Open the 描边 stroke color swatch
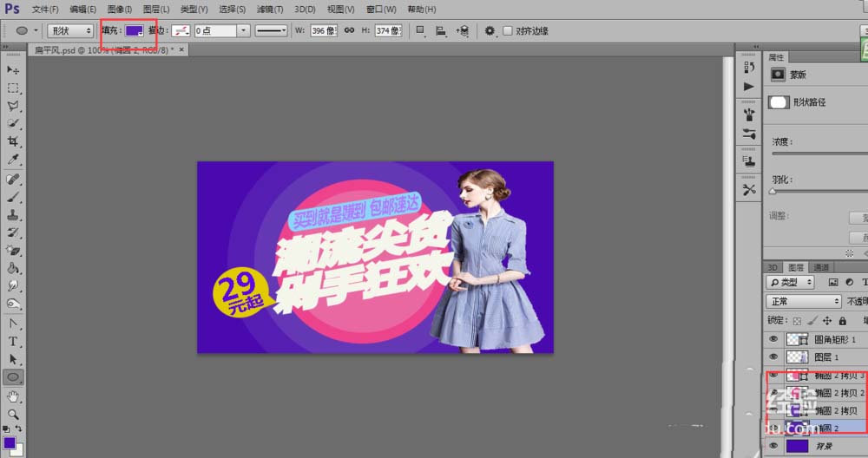The image size is (868, 458). pos(181,31)
